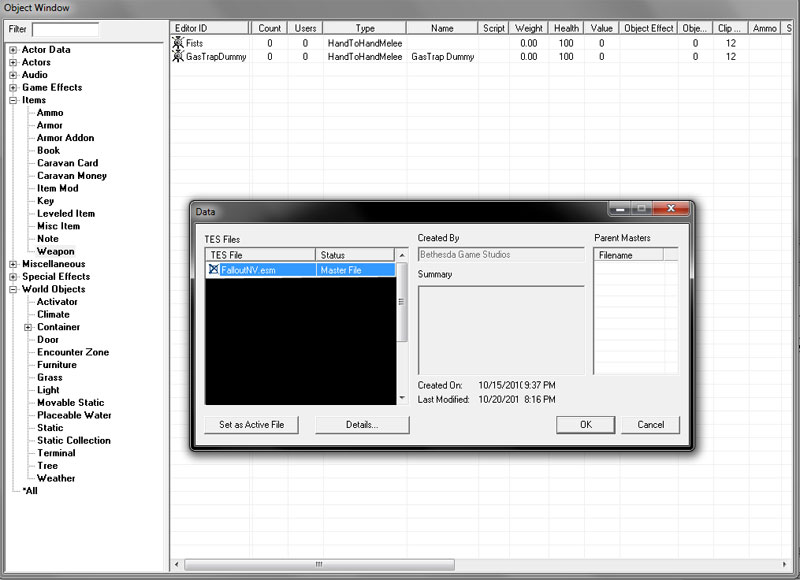Select Activator under World Objects
This screenshot has height=580, width=800.
[57, 302]
